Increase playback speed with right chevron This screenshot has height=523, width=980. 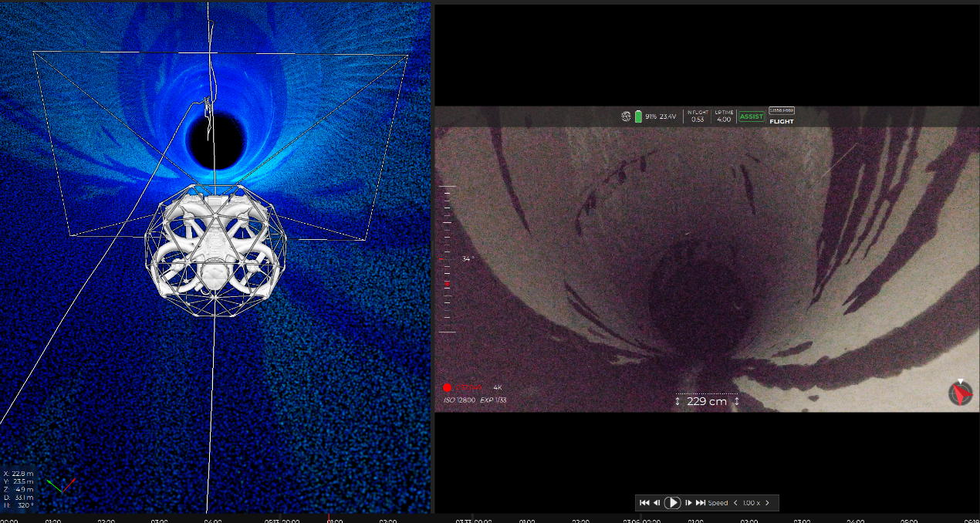[767, 502]
